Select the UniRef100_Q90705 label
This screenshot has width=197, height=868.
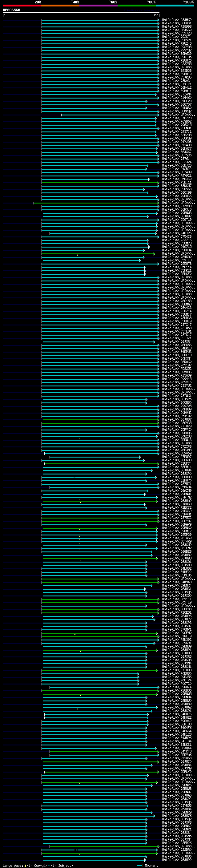coord(177,406)
